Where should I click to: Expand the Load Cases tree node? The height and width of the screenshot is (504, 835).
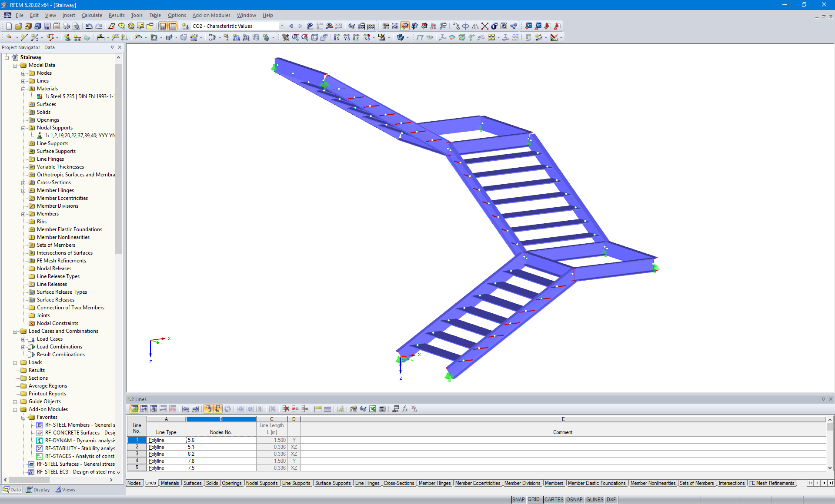click(24, 339)
